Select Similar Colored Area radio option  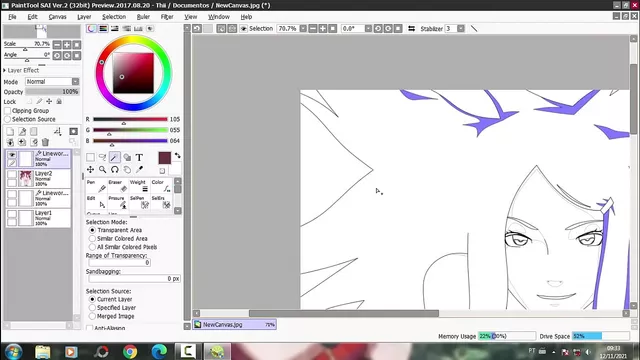92,238
